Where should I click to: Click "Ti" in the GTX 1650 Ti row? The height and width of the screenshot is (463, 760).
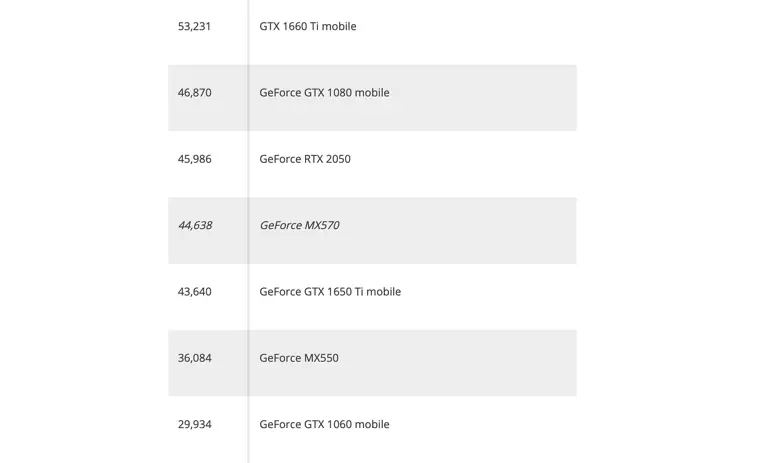[x=359, y=292]
